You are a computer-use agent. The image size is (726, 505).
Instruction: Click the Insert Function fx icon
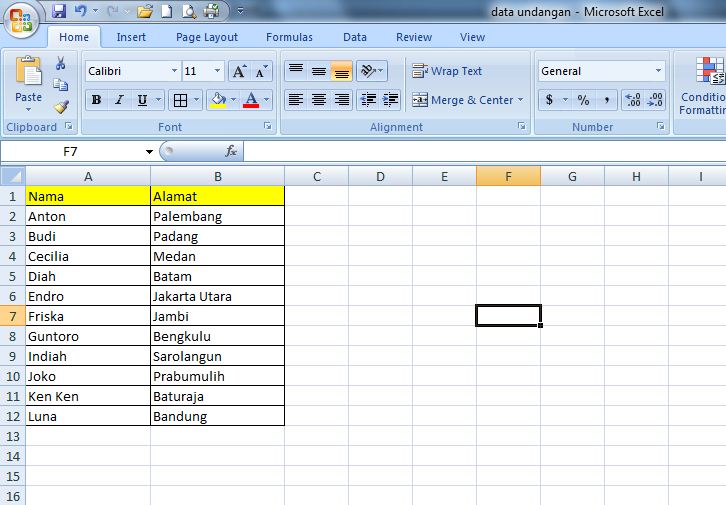pyautogui.click(x=231, y=151)
